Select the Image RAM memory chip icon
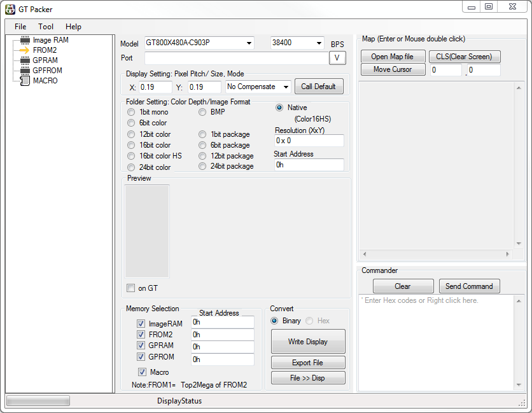 click(x=25, y=40)
